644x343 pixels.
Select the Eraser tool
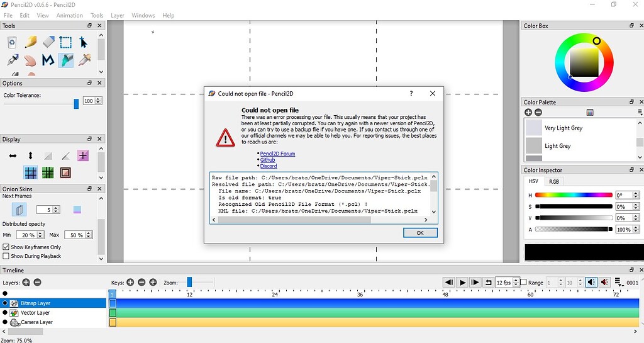48,42
